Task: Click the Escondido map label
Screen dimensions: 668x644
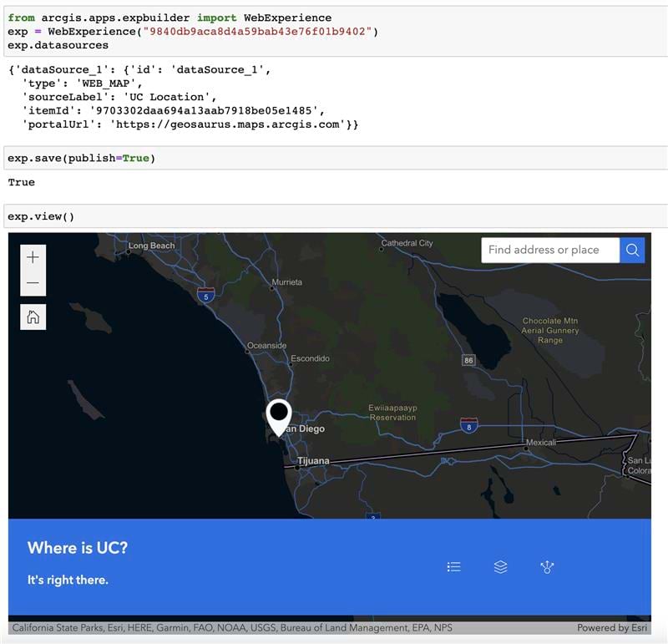Action: pyautogui.click(x=310, y=358)
